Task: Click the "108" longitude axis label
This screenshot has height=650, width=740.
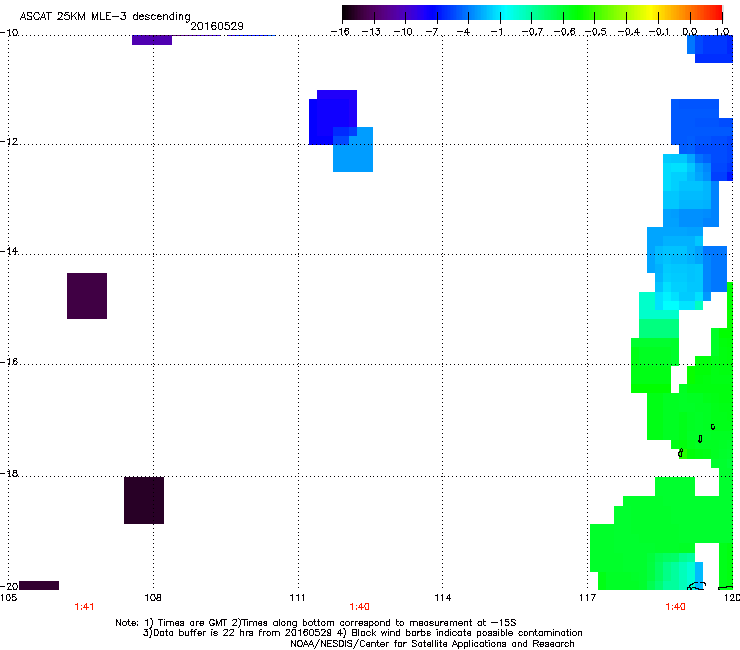Action: (153, 598)
